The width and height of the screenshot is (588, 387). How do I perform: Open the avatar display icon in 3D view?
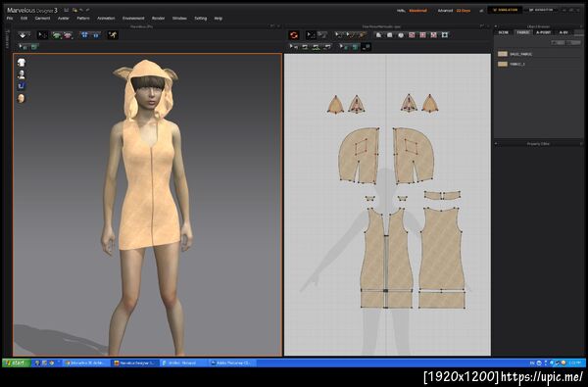tap(22, 74)
